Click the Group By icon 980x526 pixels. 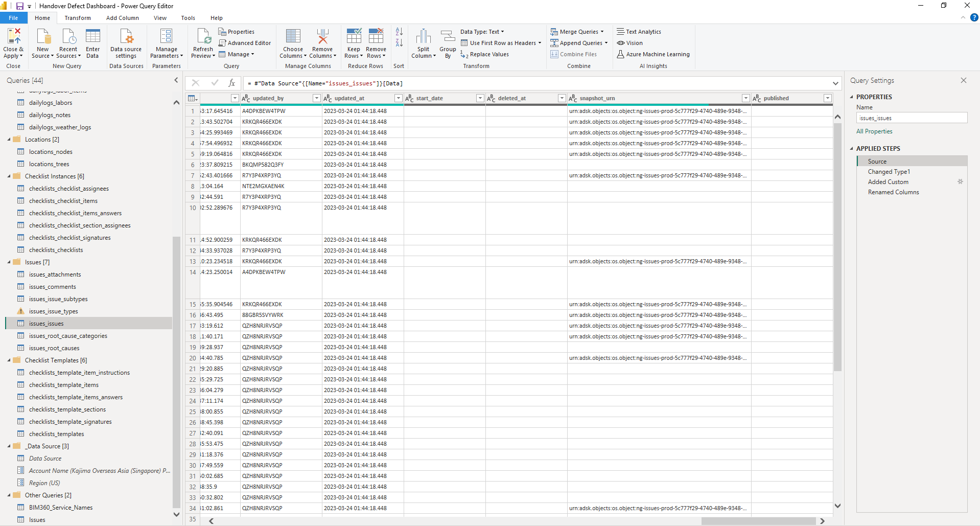point(448,37)
